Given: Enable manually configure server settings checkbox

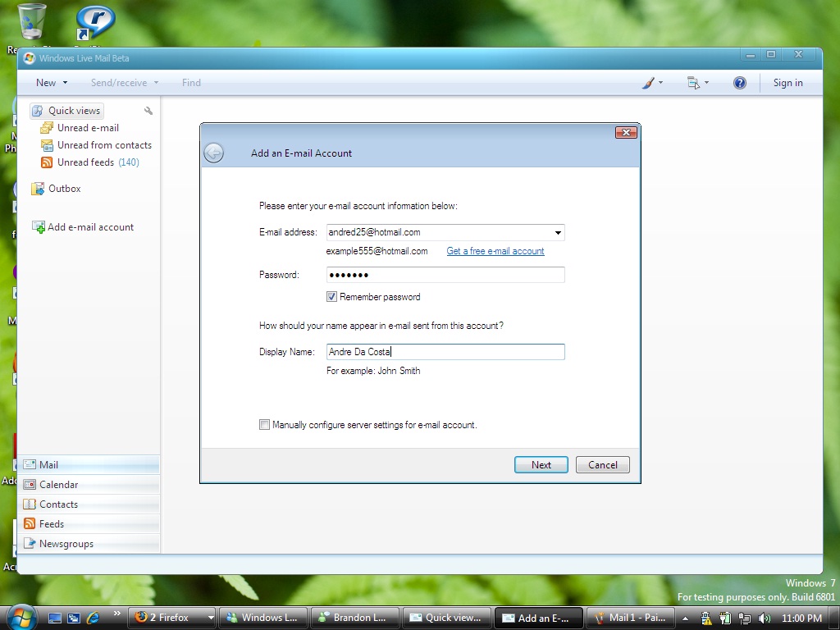Looking at the screenshot, I should (264, 425).
